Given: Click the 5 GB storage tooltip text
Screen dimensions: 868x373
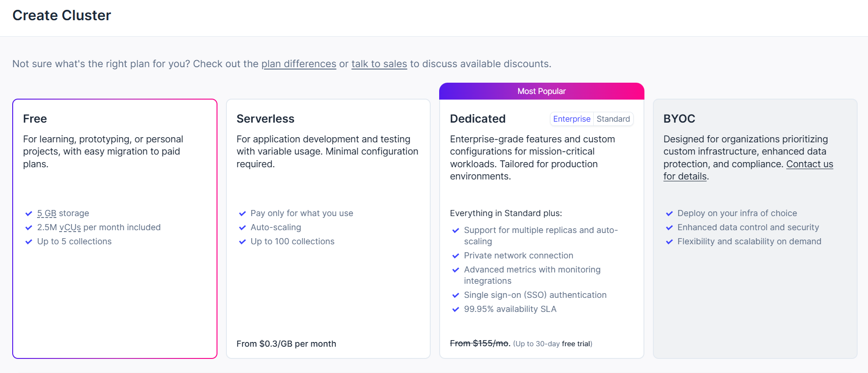Looking at the screenshot, I should click(47, 214).
